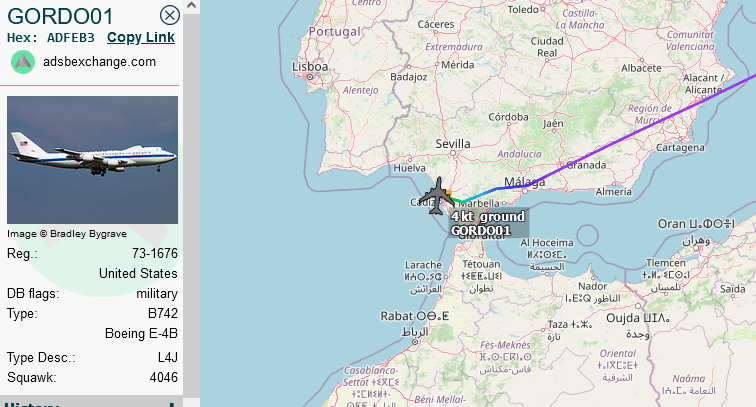The width and height of the screenshot is (756, 407).
Task: Click the '4 kt ground GORDO01' map label
Action: click(488, 223)
